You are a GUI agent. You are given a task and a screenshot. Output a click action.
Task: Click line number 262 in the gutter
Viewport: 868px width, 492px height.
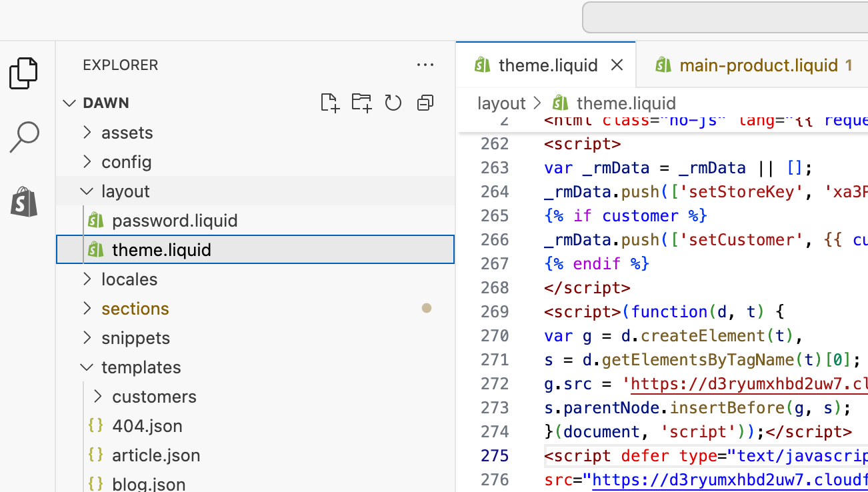pos(495,143)
